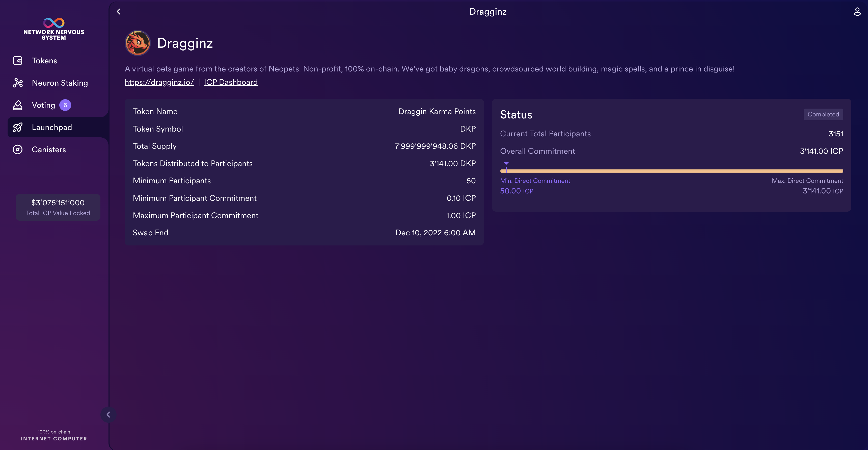Image resolution: width=868 pixels, height=450 pixels.
Task: Click the Min. Direct Commitment marker
Action: coord(506,164)
